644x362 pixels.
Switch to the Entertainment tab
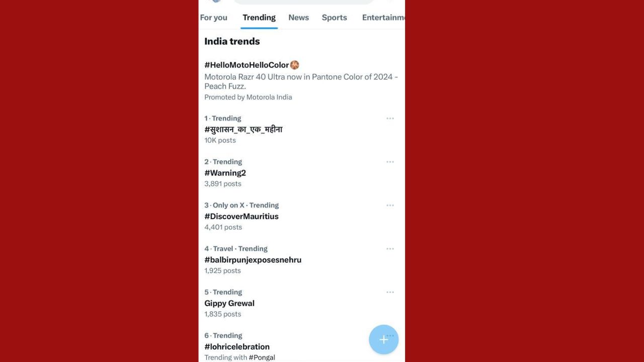pos(383,18)
